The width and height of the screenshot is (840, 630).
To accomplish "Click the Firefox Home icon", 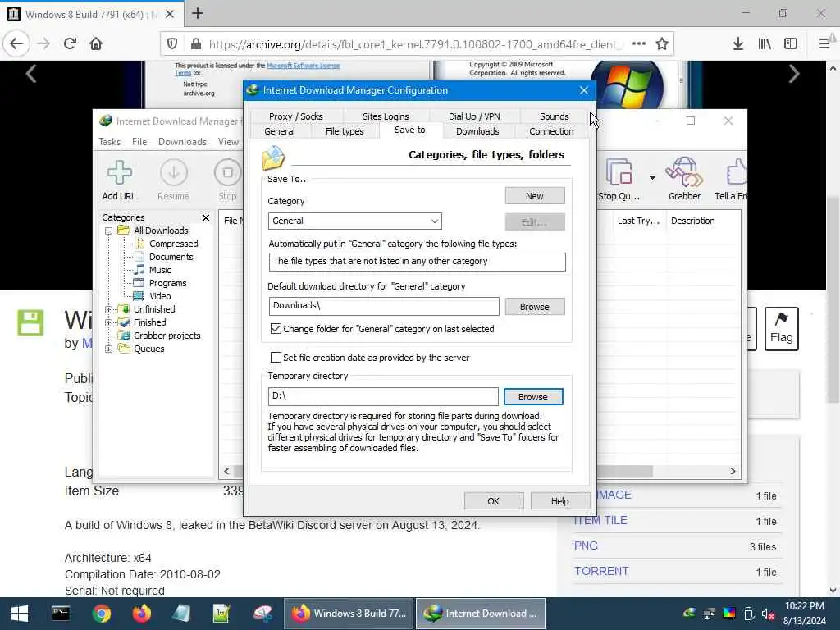I will tap(96, 43).
